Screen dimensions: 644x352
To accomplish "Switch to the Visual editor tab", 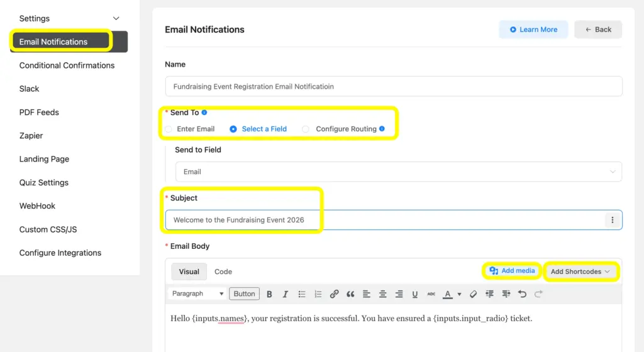I will click(x=189, y=272).
